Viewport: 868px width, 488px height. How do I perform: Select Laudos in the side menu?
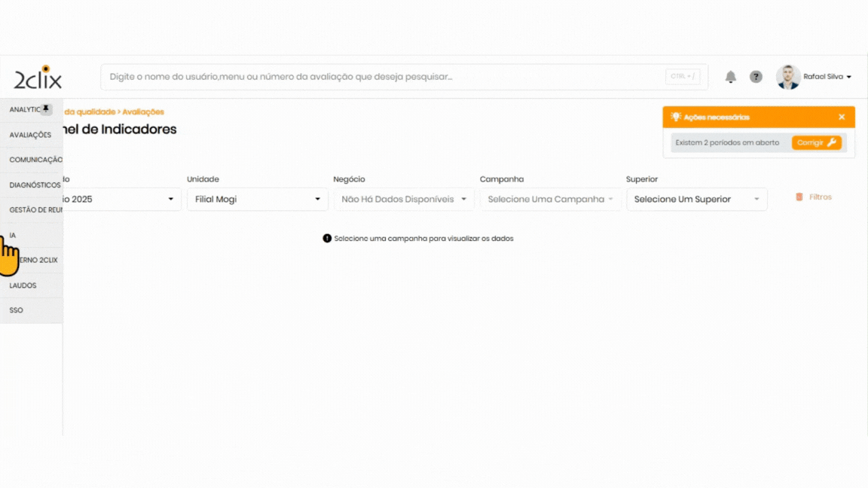point(23,285)
